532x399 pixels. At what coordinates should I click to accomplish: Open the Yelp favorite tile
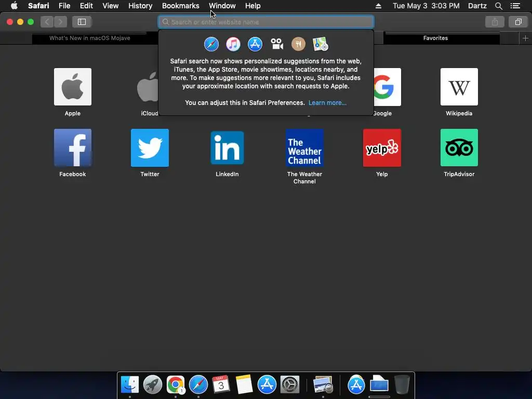pyautogui.click(x=382, y=148)
